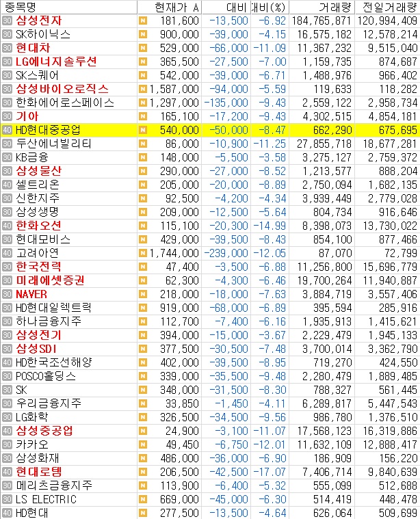This screenshot has height=519, width=420.
Task: Open the N news icon in 현대차 row
Action: (143, 48)
